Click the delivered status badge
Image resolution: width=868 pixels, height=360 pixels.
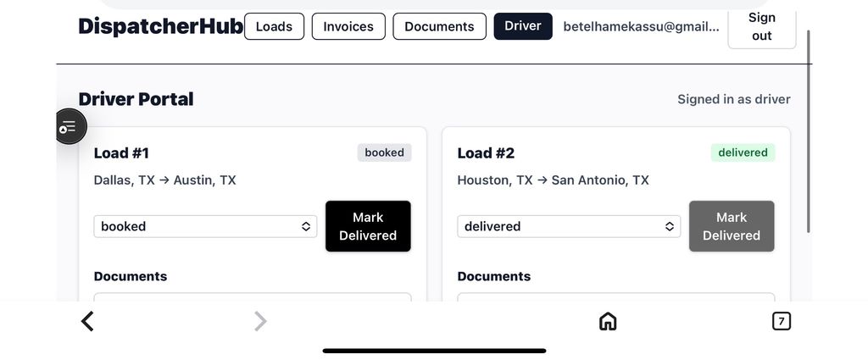[x=743, y=152]
